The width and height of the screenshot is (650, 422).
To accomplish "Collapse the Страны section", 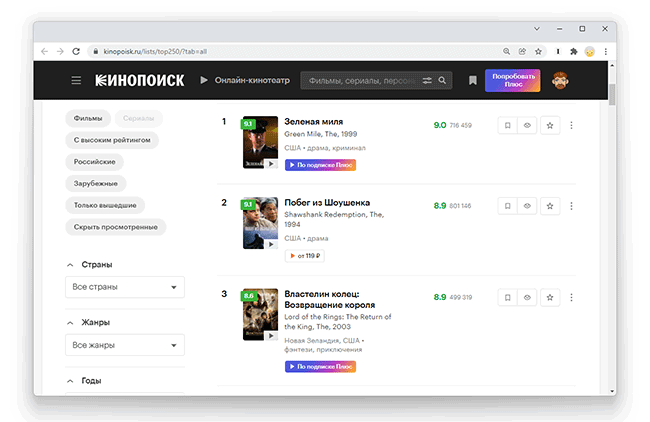I will 70,265.
